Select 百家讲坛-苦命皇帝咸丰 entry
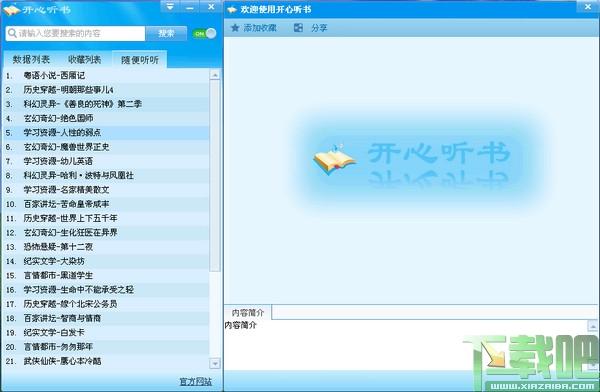Screen dimensions: 600x392 pos(107,204)
